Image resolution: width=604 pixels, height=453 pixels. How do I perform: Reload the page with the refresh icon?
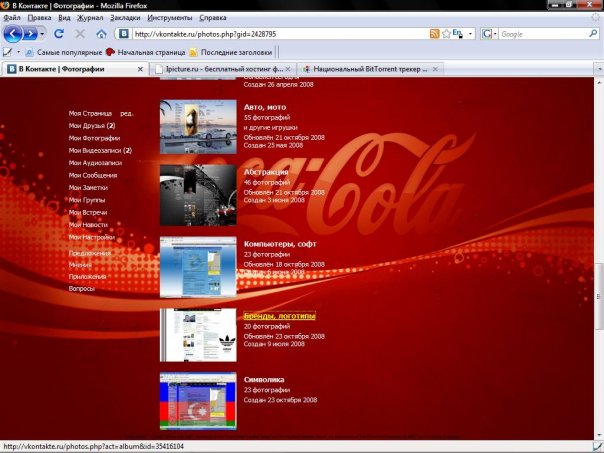(59, 34)
